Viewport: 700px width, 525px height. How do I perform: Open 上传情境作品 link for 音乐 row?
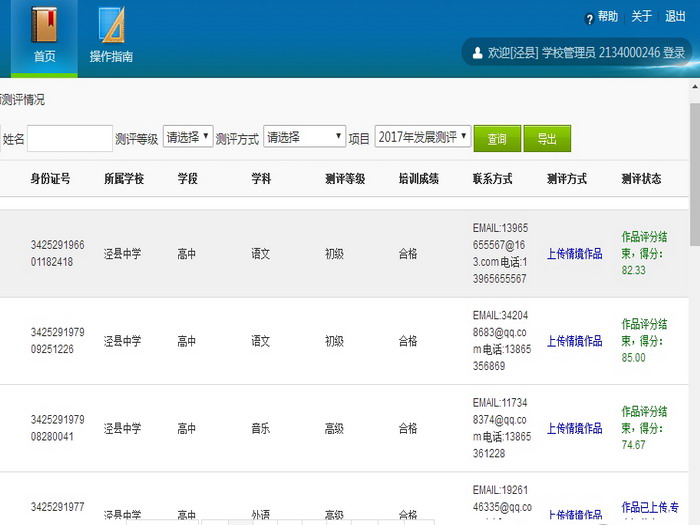pyautogui.click(x=574, y=428)
